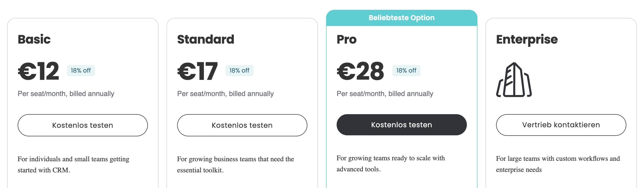Click the €12 price on Basic

[39, 71]
